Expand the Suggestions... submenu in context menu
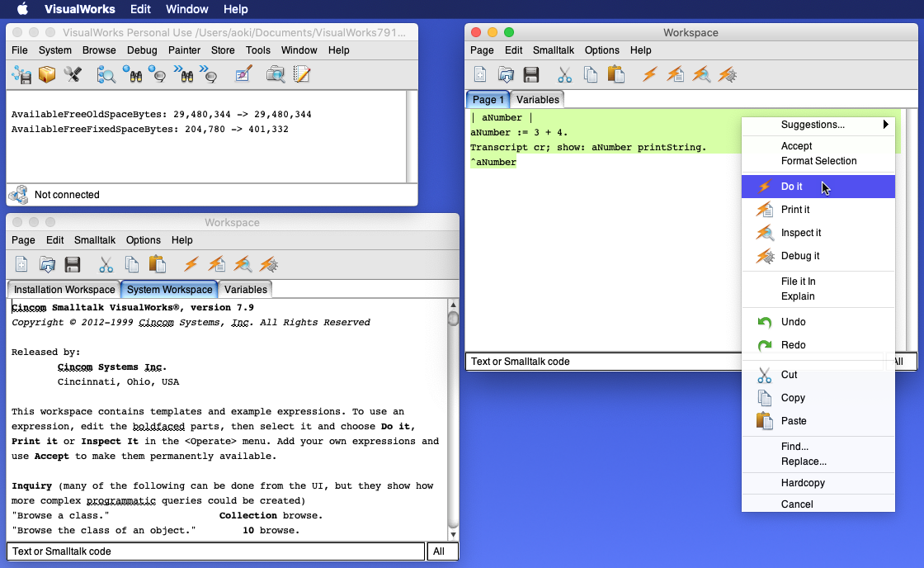Screen dimensions: 924x568 (x=818, y=125)
